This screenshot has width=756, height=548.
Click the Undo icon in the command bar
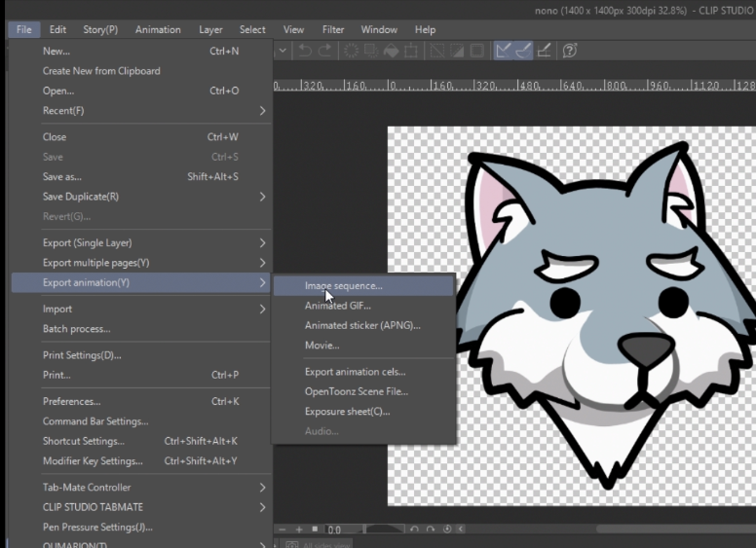tap(304, 51)
